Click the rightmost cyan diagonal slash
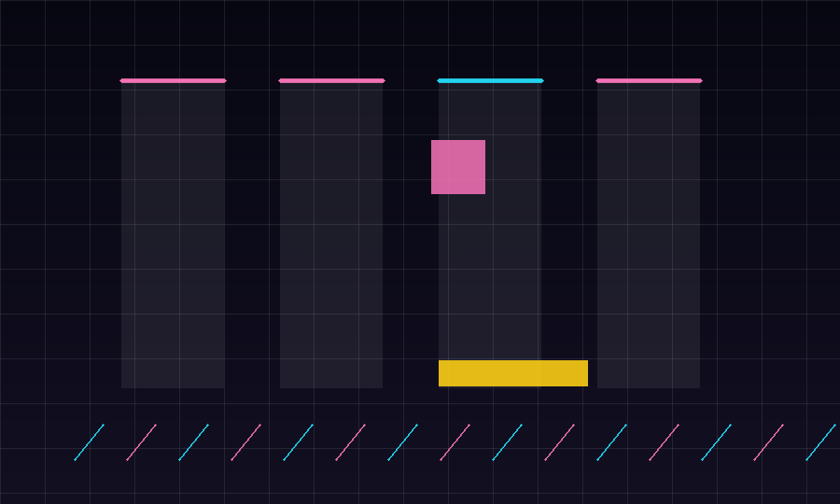The image size is (840, 504). coord(820,442)
